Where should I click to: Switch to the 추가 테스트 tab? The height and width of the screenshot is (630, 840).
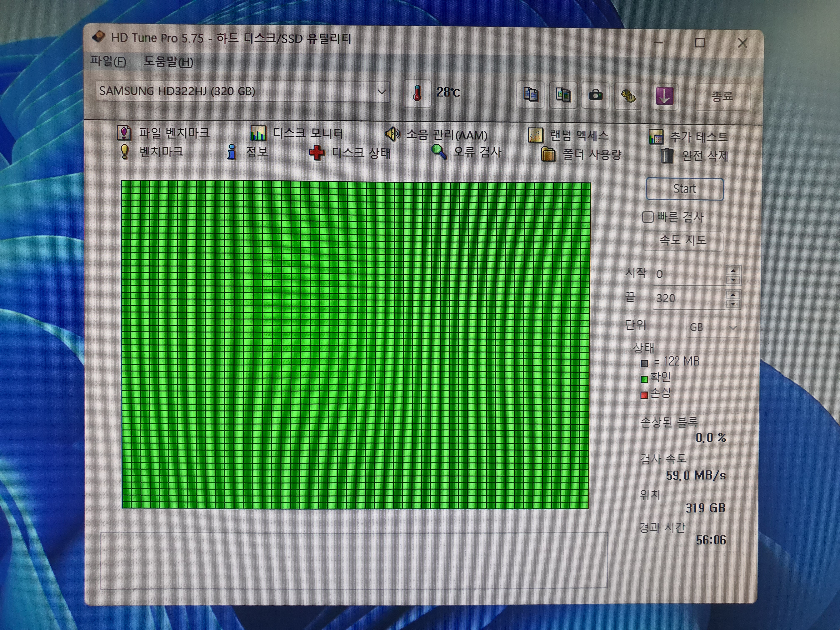pyautogui.click(x=688, y=137)
